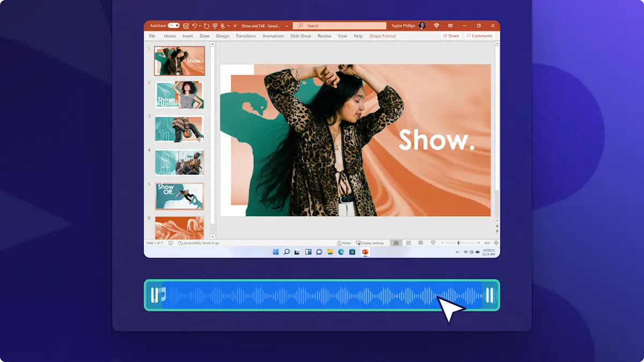The image size is (644, 362).
Task: Click the Share button
Action: [x=451, y=36]
